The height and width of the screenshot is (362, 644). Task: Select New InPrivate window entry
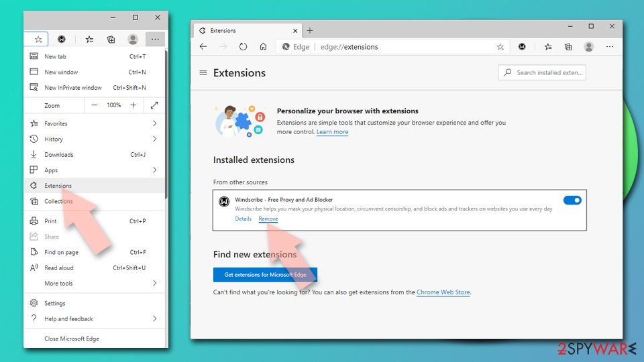[95, 88]
